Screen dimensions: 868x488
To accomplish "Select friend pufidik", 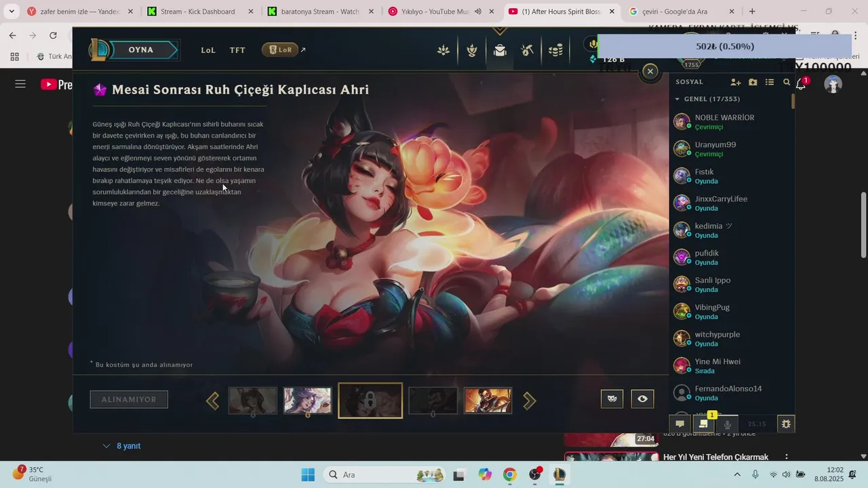I will 731,258.
